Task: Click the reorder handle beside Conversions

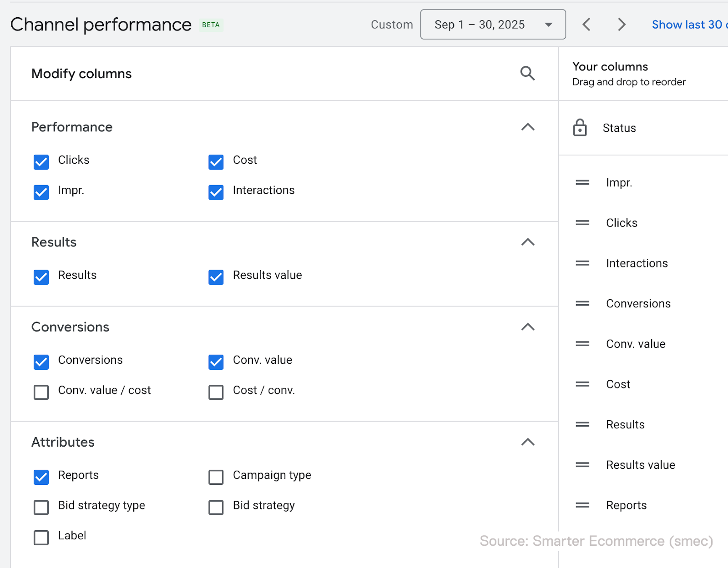Action: click(x=582, y=303)
